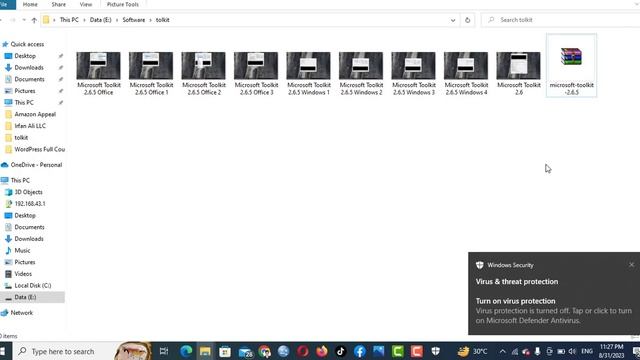Image resolution: width=640 pixels, height=360 pixels.
Task: Open Music under This PC
Action: tap(22, 251)
